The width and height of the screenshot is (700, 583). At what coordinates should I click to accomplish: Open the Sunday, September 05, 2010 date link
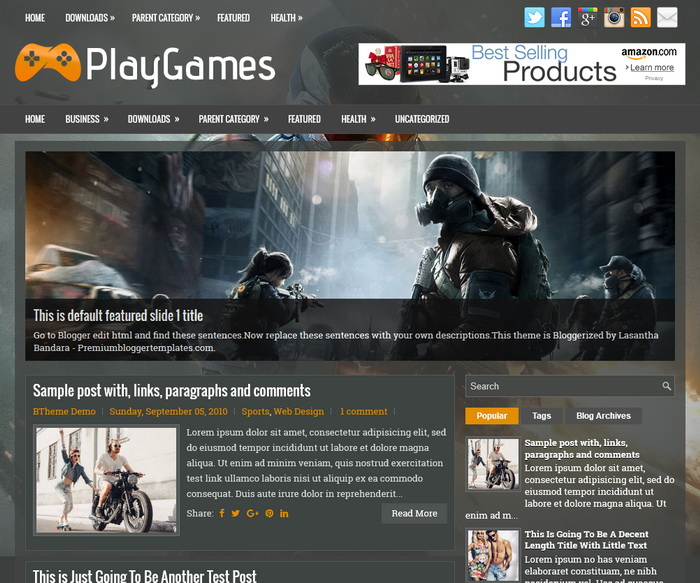pos(168,412)
